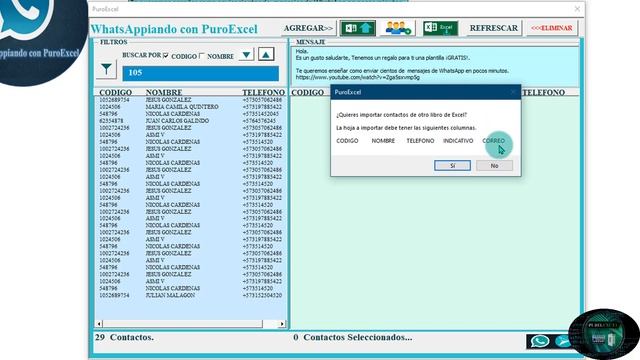Apply the funnel filter icon

pyautogui.click(x=106, y=69)
